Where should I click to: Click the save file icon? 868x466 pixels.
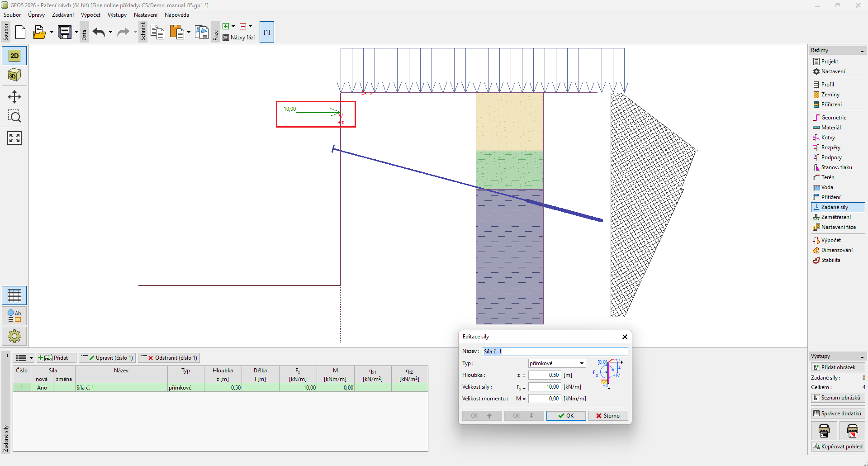click(65, 32)
